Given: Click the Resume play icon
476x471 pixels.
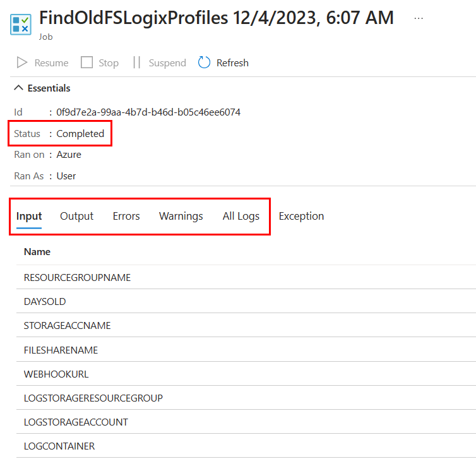Looking at the screenshot, I should [22, 63].
